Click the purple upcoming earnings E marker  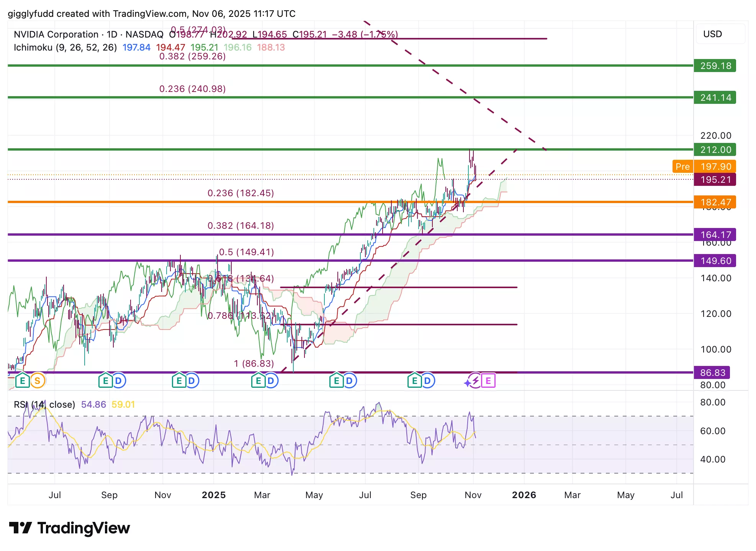pyautogui.click(x=488, y=380)
